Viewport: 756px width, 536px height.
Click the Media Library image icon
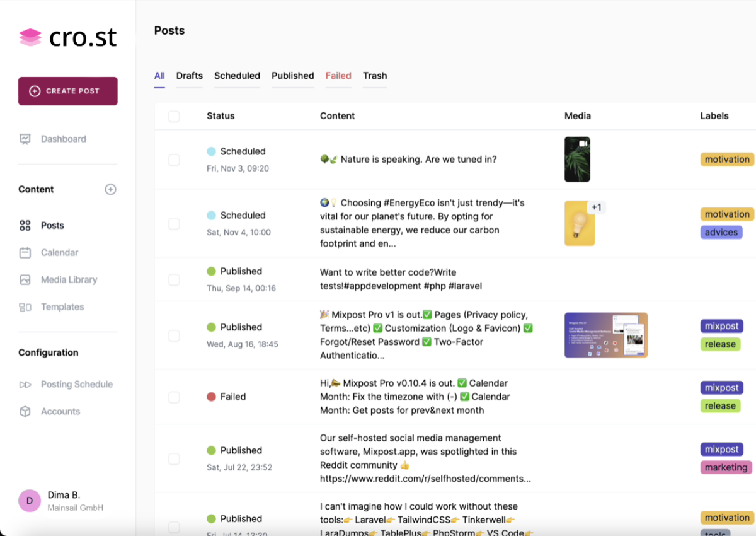25,279
